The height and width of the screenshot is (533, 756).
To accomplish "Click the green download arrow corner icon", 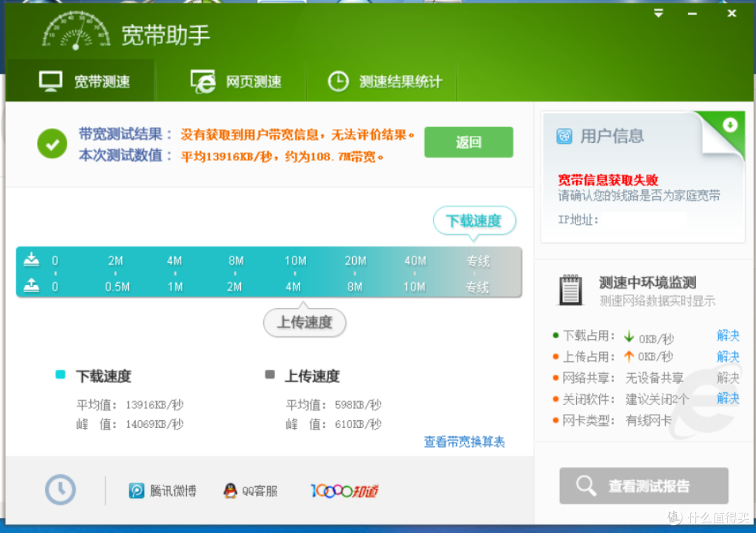I will (730, 125).
